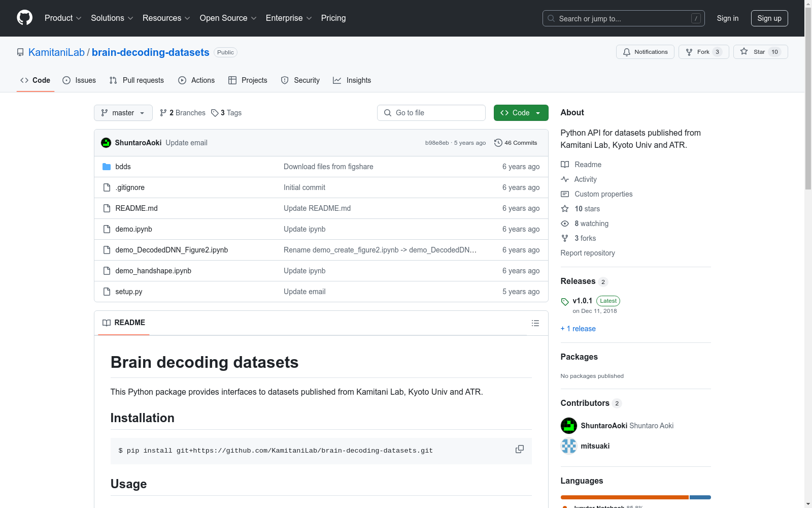Click the file icon next to README.md
The image size is (812, 508).
click(107, 208)
